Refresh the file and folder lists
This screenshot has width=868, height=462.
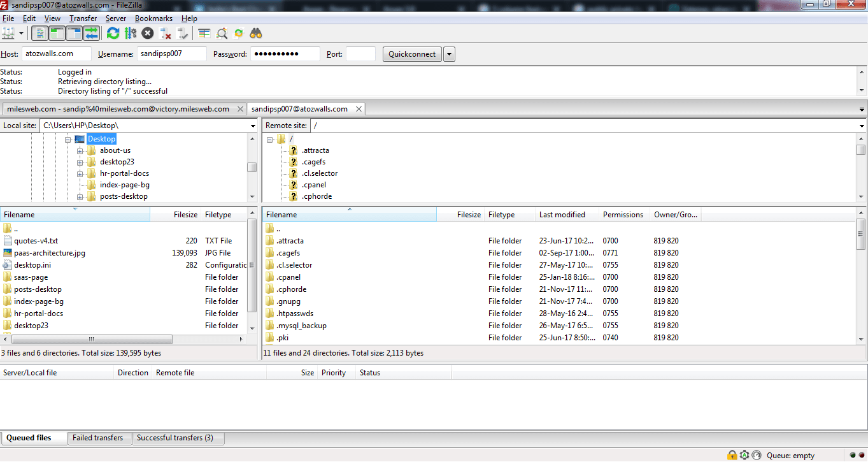click(113, 33)
